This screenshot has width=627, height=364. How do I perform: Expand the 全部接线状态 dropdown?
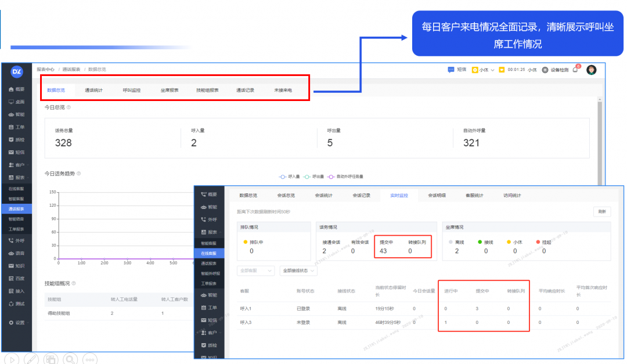click(x=298, y=271)
